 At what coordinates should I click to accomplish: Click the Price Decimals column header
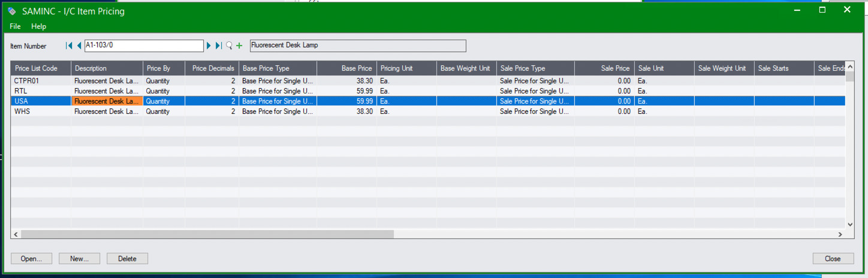pos(212,68)
